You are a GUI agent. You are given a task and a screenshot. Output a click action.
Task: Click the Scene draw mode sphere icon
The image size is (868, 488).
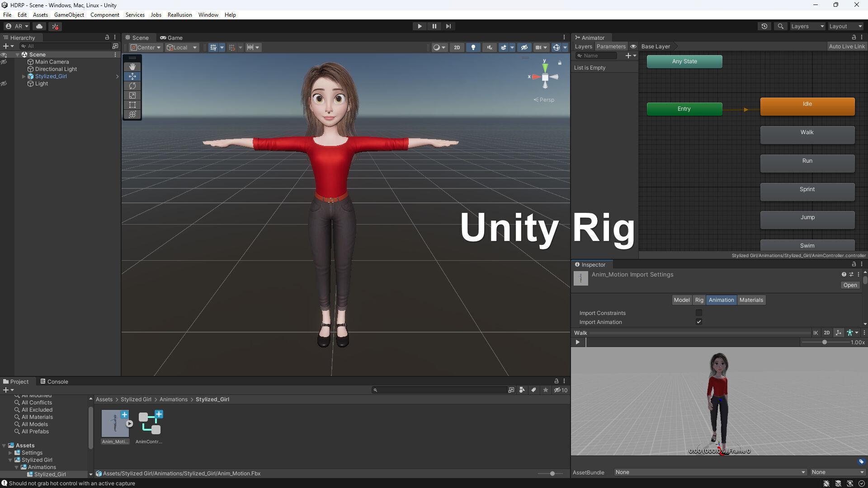point(436,47)
